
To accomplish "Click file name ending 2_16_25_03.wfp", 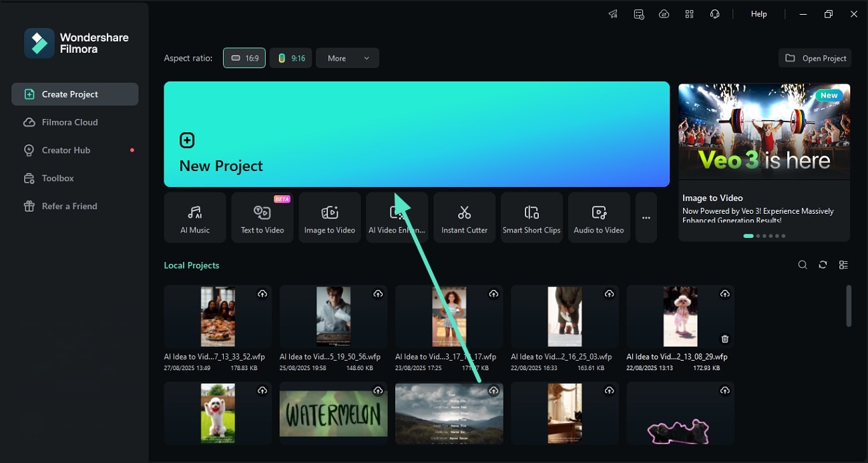I will (562, 357).
